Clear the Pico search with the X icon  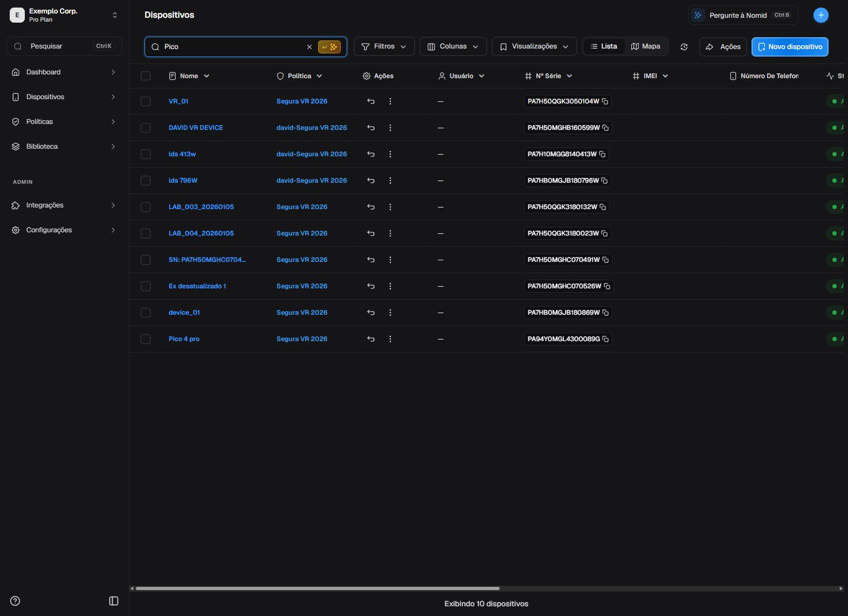pos(309,47)
